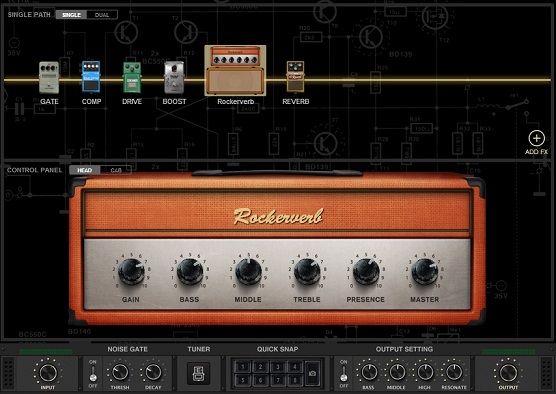
Task: Click the amp BASS knob
Action: pyautogui.click(x=190, y=272)
